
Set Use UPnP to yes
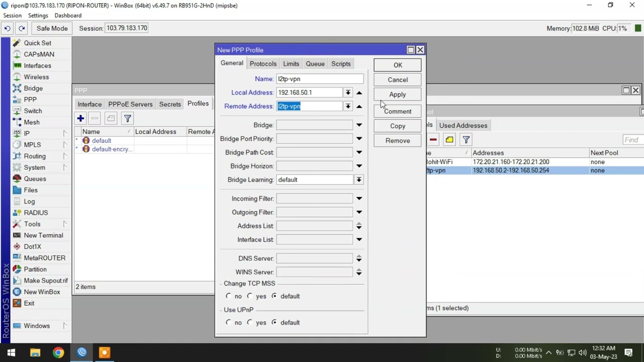(x=250, y=322)
